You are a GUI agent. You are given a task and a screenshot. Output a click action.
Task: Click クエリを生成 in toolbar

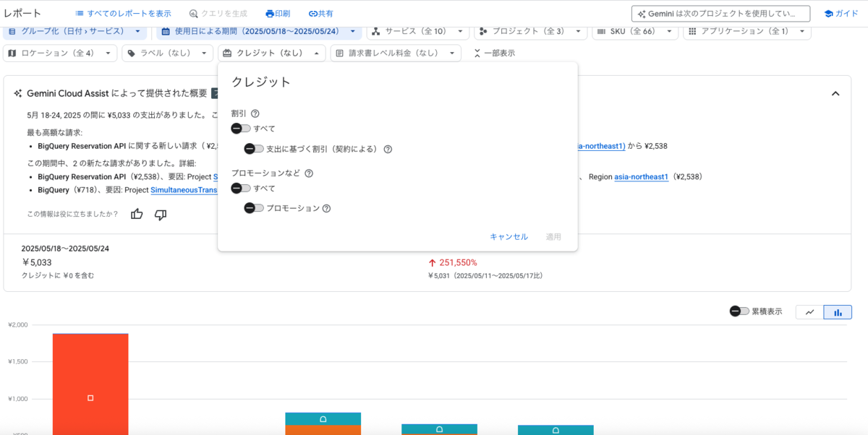click(218, 14)
